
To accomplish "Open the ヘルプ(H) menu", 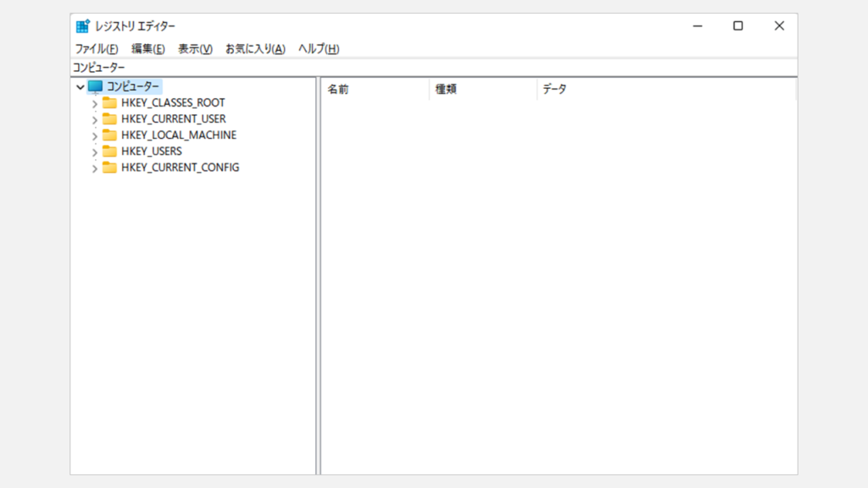I will (x=319, y=49).
